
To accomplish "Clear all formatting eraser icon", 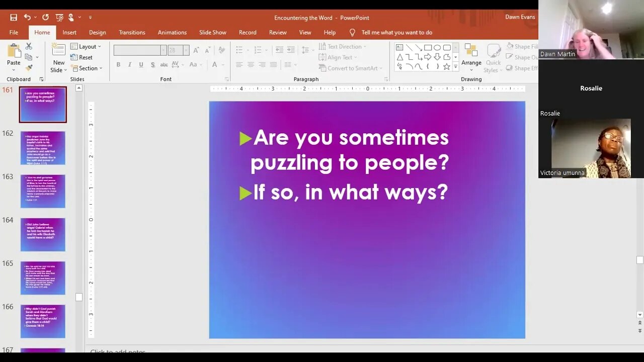I will click(x=222, y=50).
